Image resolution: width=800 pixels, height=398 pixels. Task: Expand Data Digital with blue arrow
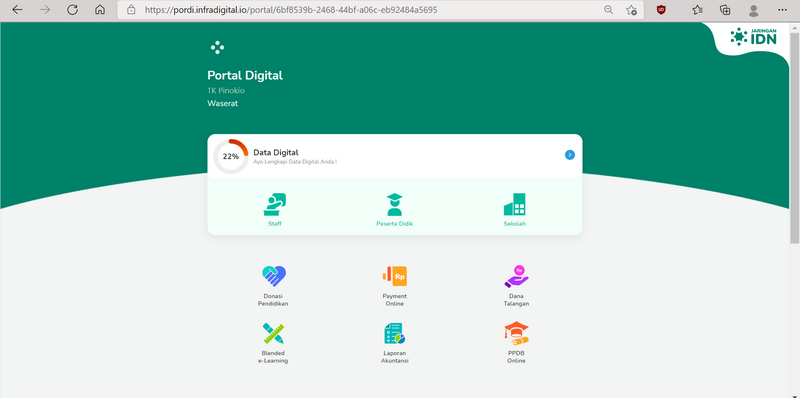pos(570,155)
